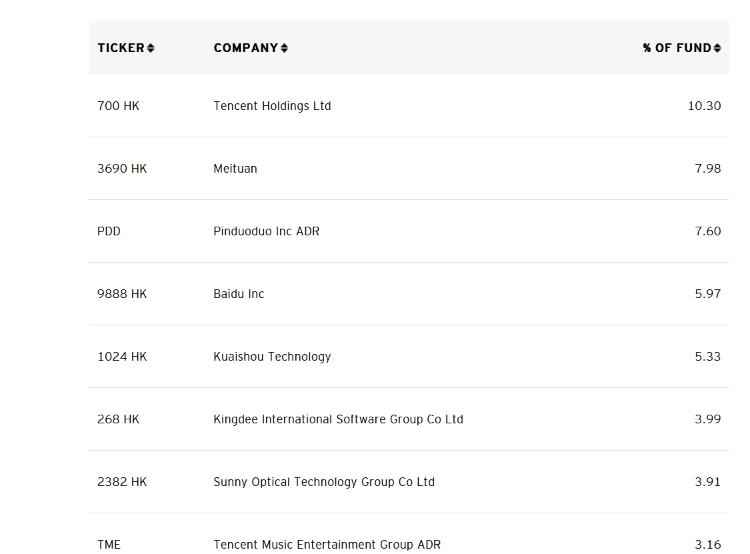Select fund percentage value 3.16
Viewport: 750px width, 554px height.
[707, 544]
